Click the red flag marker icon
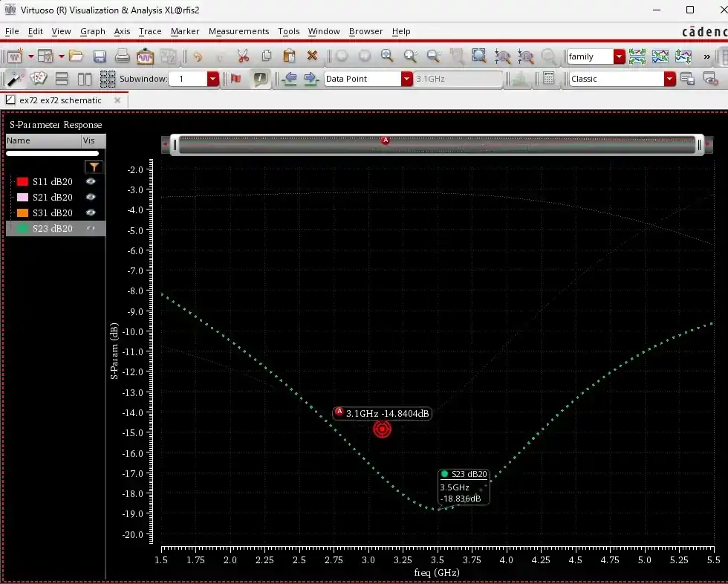The image size is (728, 584). point(236,79)
